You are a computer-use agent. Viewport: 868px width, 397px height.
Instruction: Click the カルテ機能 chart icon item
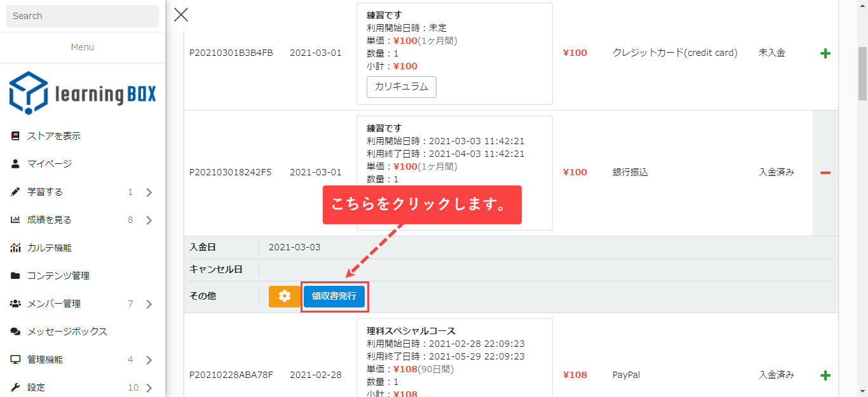coord(50,248)
